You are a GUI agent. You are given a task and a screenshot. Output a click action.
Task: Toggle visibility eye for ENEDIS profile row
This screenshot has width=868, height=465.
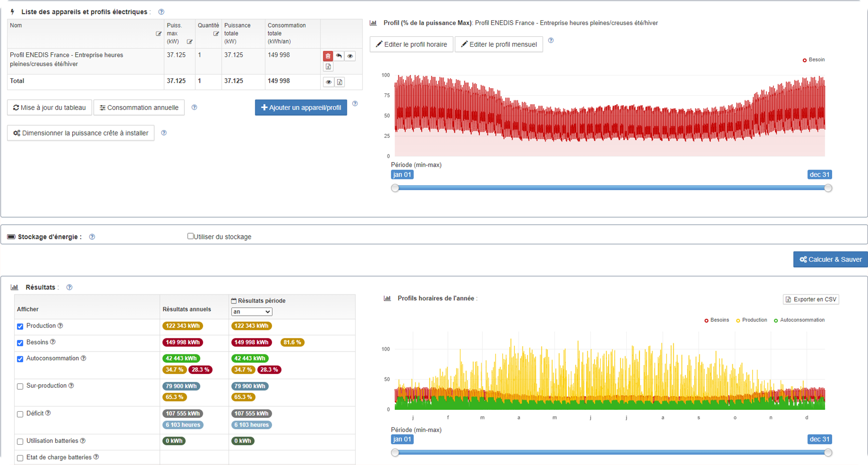coord(350,56)
